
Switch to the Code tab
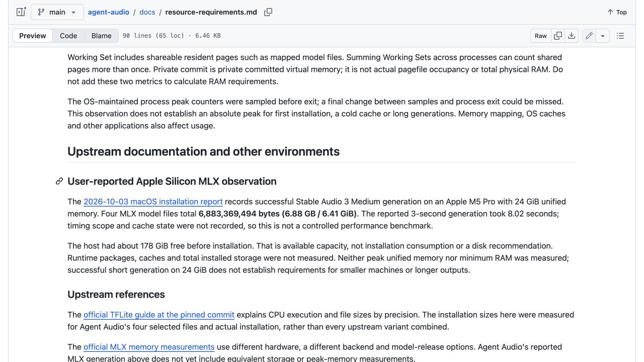(68, 36)
